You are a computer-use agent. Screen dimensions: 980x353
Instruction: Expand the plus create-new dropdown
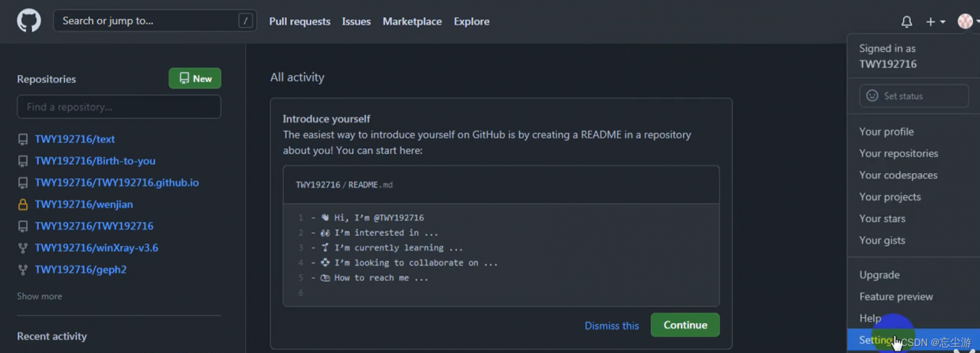[935, 21]
